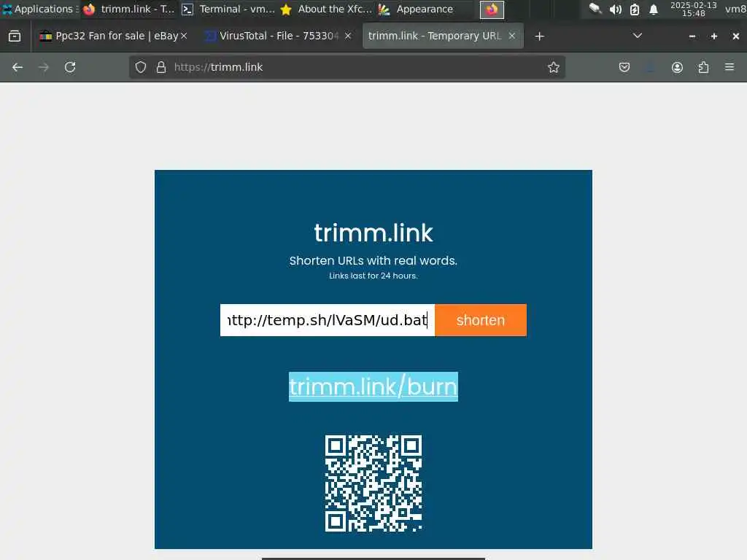Click the date and time clock

pyautogui.click(x=693, y=9)
